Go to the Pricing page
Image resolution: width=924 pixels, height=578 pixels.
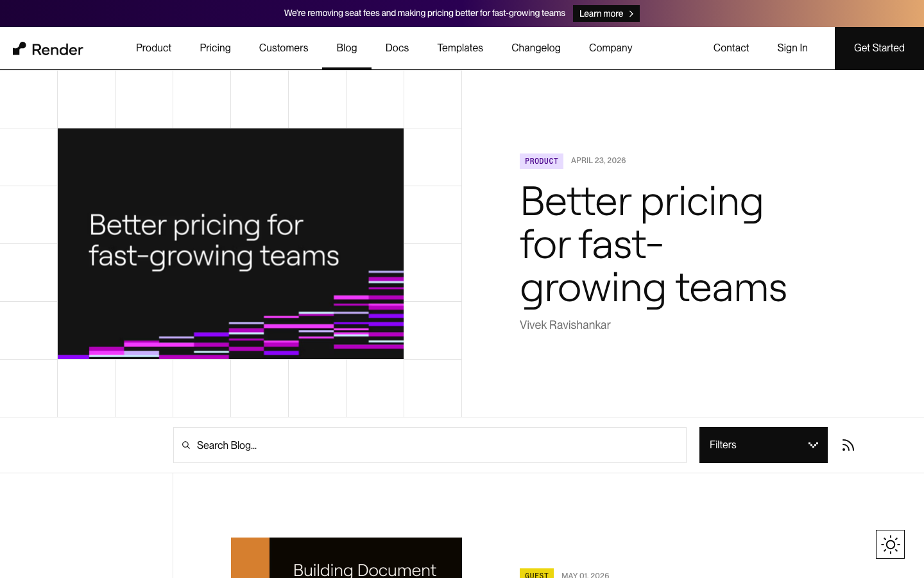215,48
